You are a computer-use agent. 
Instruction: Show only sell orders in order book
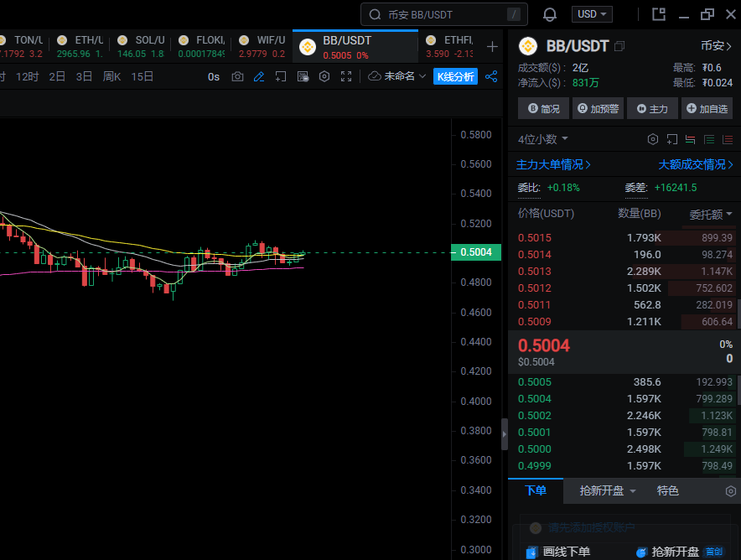coord(728,139)
